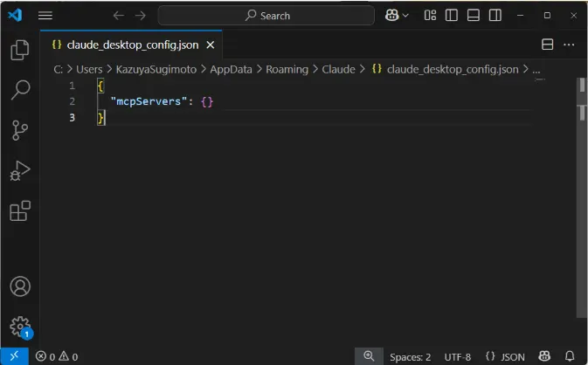588x365 pixels.
Task: Open the Copilot dropdown arrow in title bar
Action: click(407, 15)
